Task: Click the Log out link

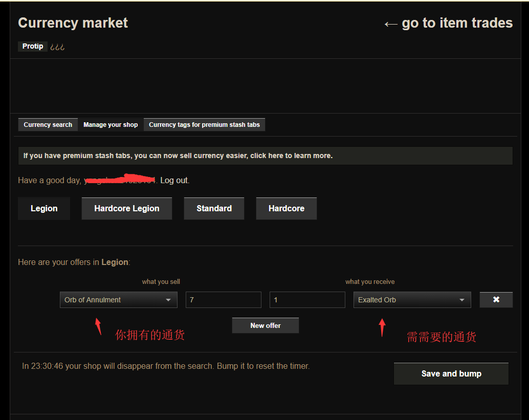Action: point(174,181)
